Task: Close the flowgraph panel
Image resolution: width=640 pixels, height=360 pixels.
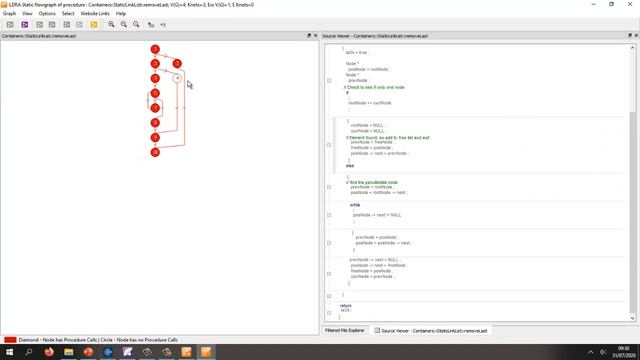Action: tap(316, 36)
